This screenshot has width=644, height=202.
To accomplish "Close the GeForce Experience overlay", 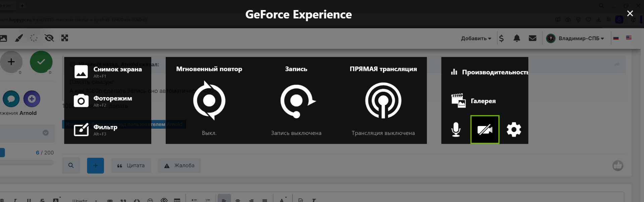I will pos(630,13).
